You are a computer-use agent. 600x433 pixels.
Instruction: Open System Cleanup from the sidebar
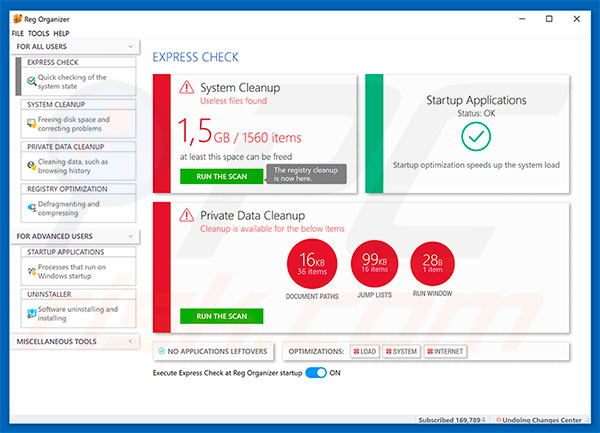tap(78, 119)
